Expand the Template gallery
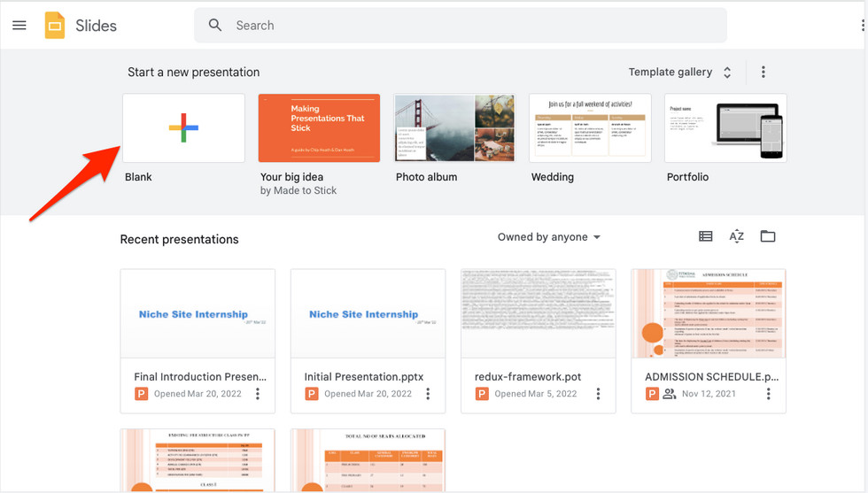868x493 pixels. (x=680, y=72)
